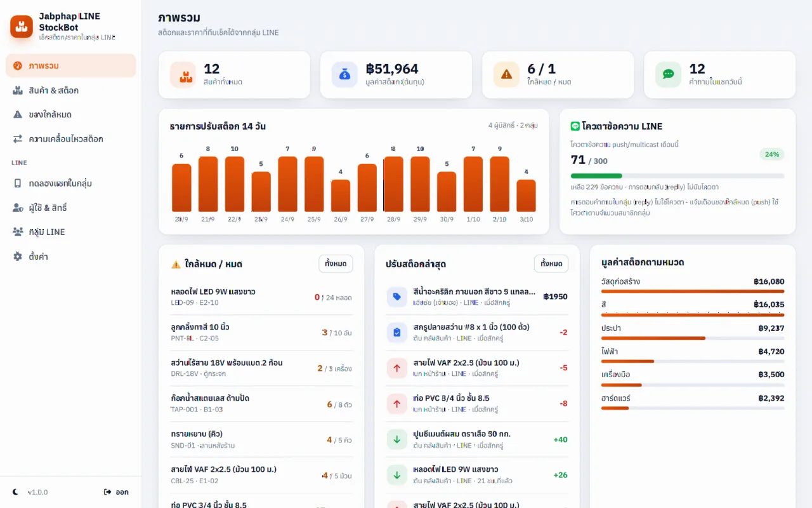Click the ฿3,500 value for เครื่องมือ

[x=771, y=375]
